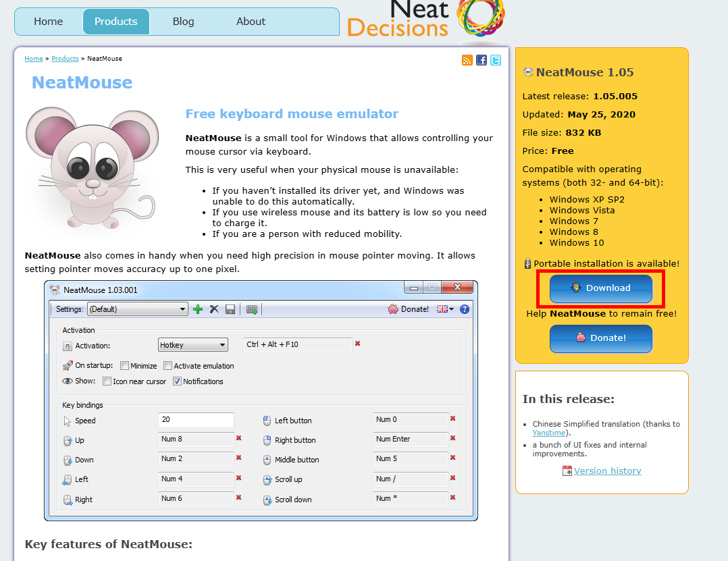Image resolution: width=728 pixels, height=561 pixels.
Task: Click the Up binding field Num 8
Action: [196, 439]
